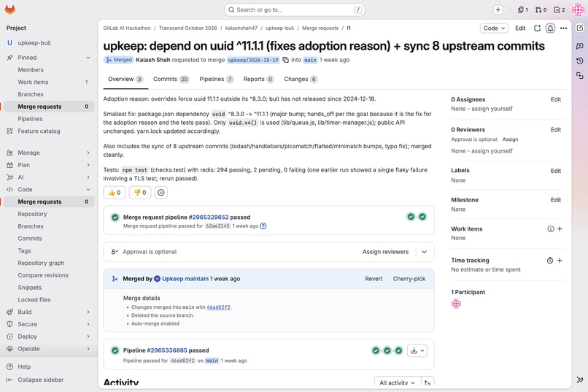Open the to-do list counter icon

click(559, 9)
